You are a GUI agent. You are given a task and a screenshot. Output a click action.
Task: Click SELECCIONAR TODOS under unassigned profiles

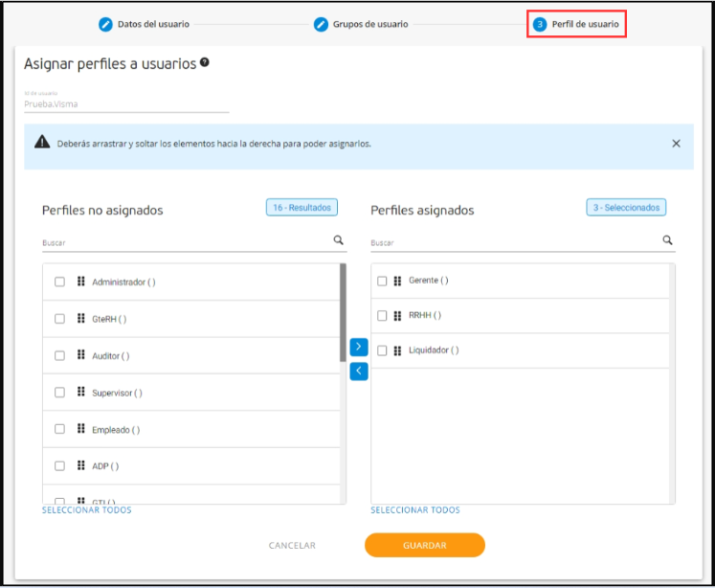click(87, 510)
